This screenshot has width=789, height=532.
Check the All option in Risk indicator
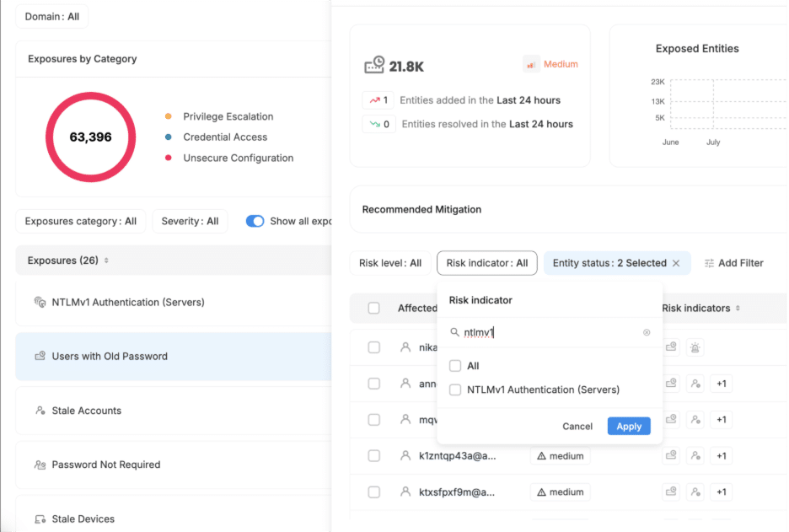tap(455, 366)
